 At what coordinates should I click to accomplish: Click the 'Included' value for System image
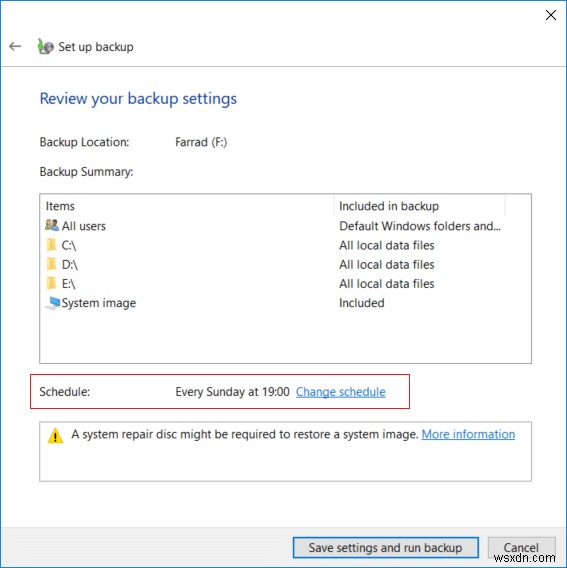(362, 303)
